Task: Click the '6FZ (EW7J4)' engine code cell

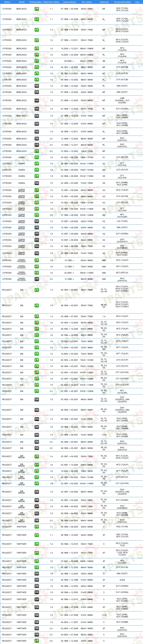Action: (x=122, y=273)
